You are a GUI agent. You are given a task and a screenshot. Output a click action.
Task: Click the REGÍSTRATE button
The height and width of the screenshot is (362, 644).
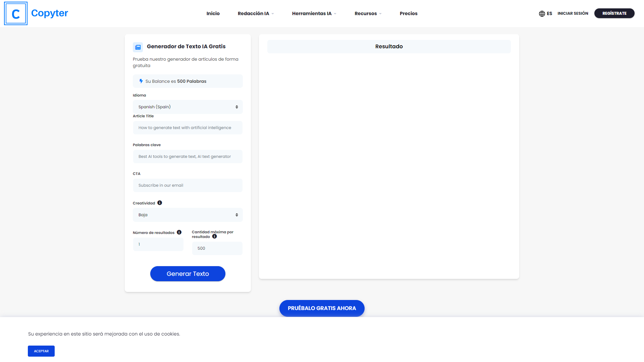click(614, 13)
